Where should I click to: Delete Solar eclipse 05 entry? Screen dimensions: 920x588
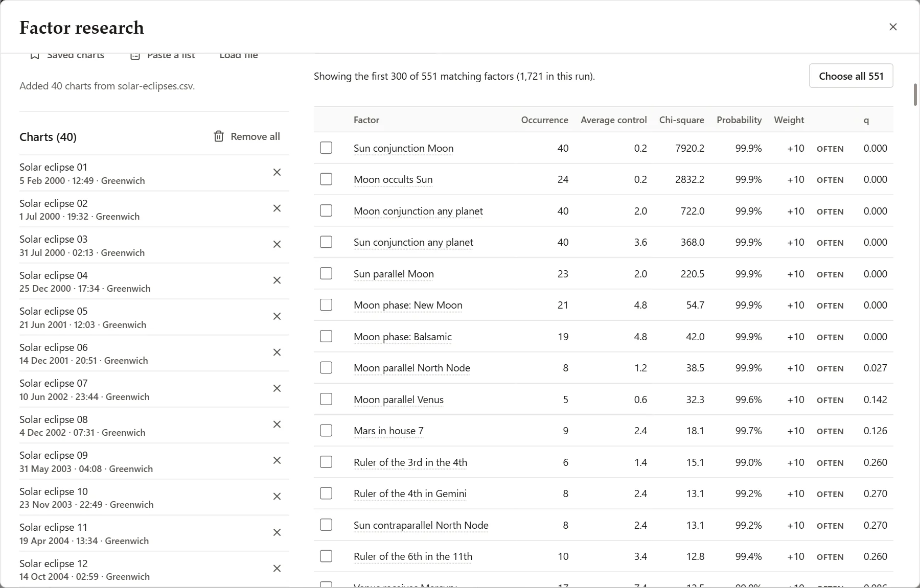[x=277, y=317]
